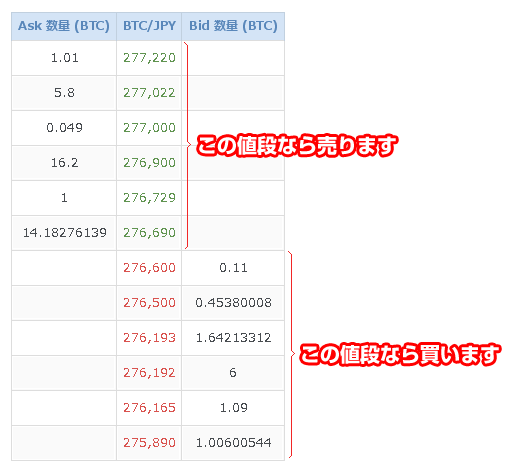
Task: Select ask price 276,900
Action: 149,163
